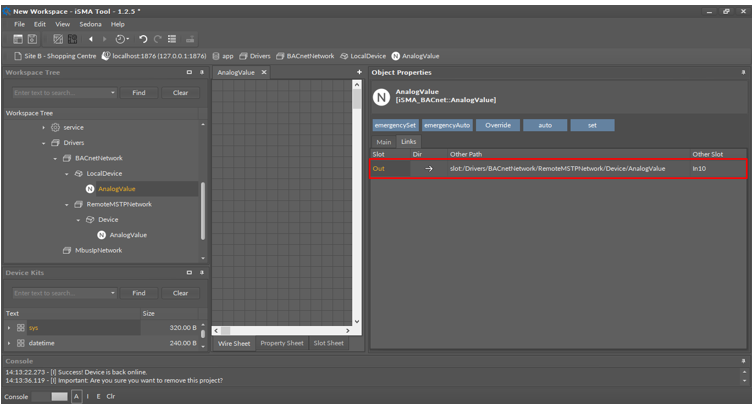
Task: Open the View menu
Action: click(x=62, y=24)
